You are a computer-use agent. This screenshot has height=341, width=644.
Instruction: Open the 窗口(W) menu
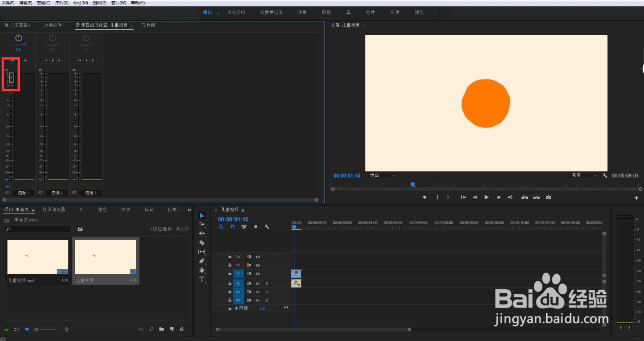[x=119, y=3]
